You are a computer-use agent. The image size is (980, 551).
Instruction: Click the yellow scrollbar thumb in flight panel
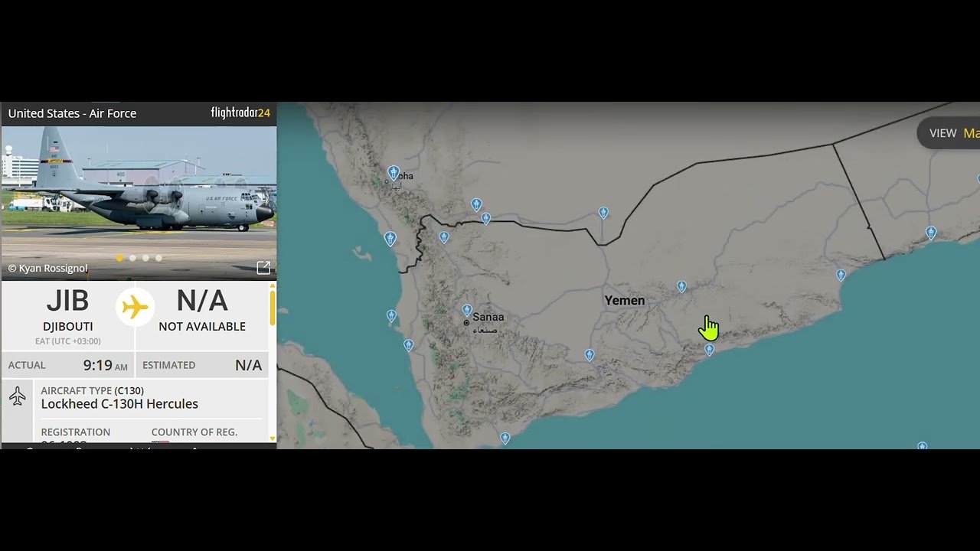[272, 307]
